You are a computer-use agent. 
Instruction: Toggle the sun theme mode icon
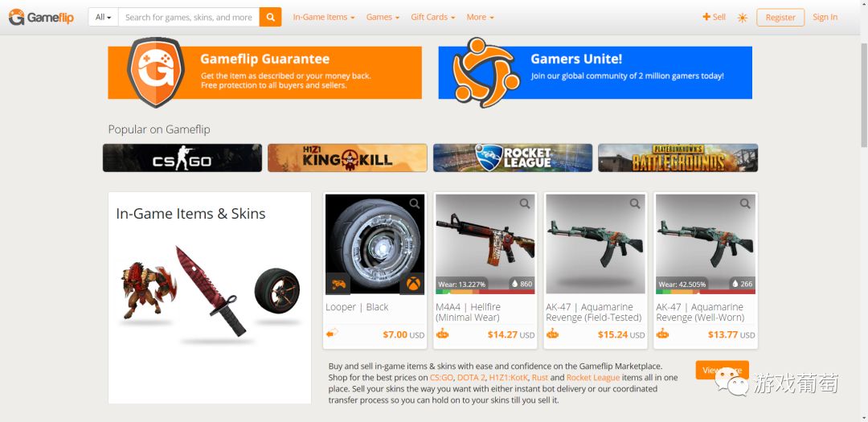point(743,18)
